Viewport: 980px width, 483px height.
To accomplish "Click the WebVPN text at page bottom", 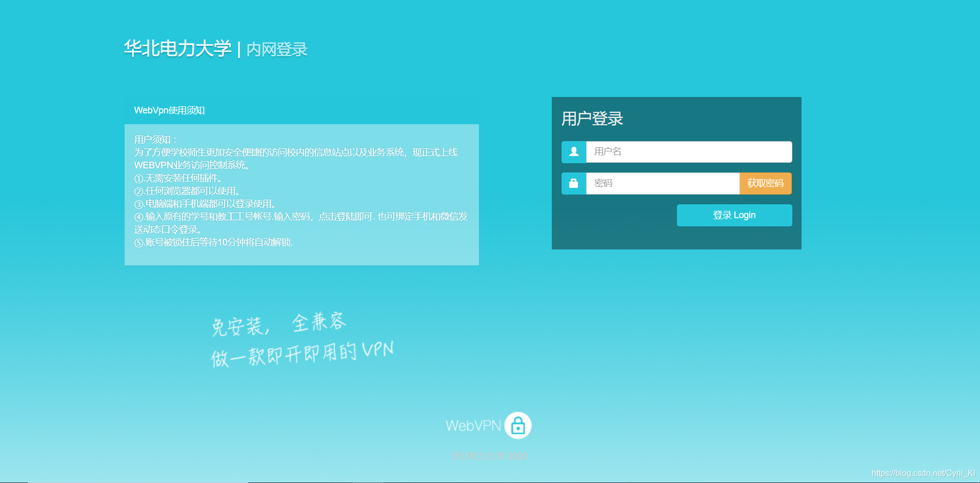I will point(473,426).
